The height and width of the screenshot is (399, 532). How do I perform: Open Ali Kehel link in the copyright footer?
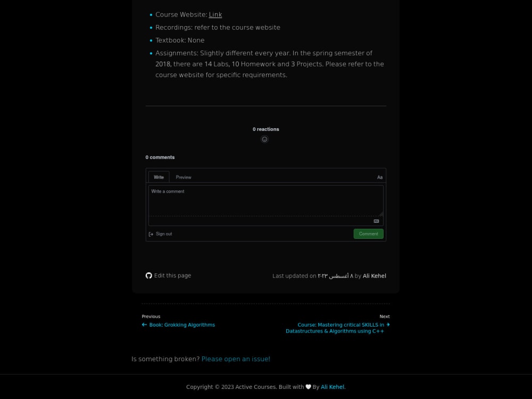pyautogui.click(x=332, y=387)
